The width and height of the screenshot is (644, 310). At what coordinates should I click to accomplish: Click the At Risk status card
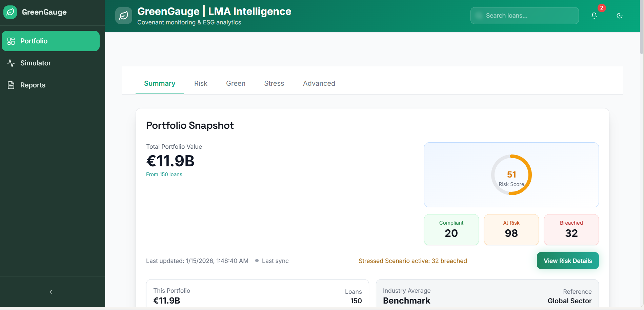[x=511, y=229]
